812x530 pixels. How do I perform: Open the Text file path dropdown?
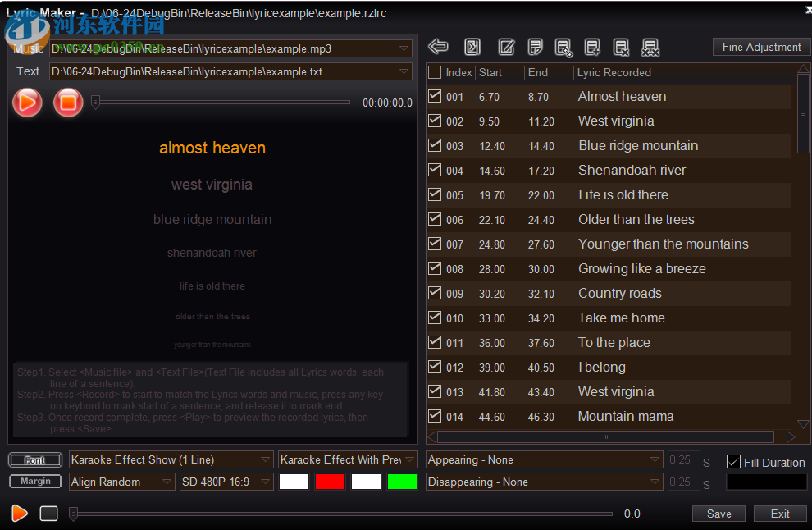pyautogui.click(x=404, y=71)
